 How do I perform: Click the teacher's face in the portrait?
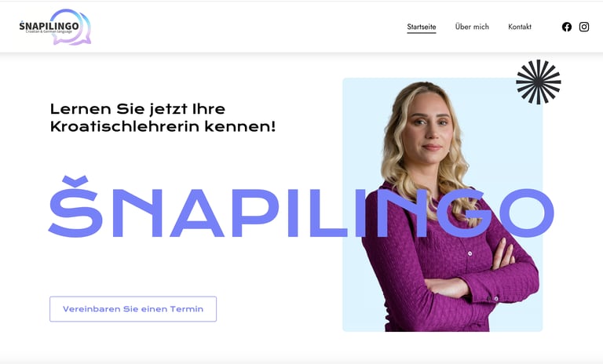429,125
